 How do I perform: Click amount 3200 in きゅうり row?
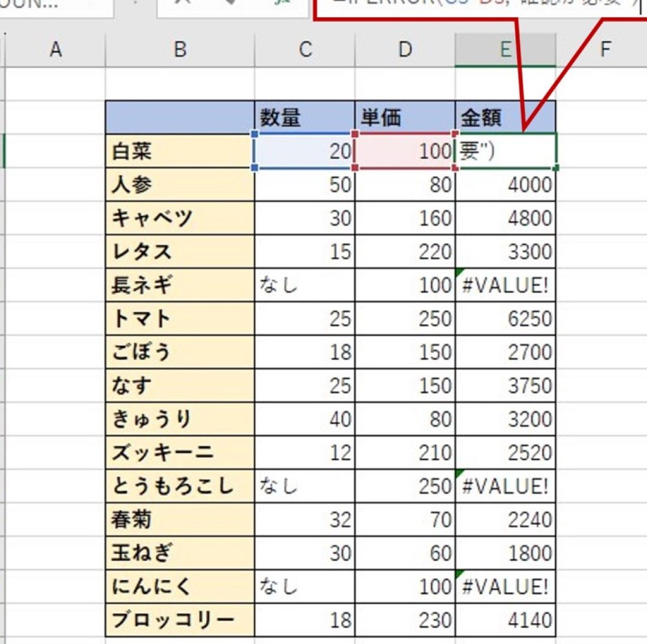click(506, 419)
